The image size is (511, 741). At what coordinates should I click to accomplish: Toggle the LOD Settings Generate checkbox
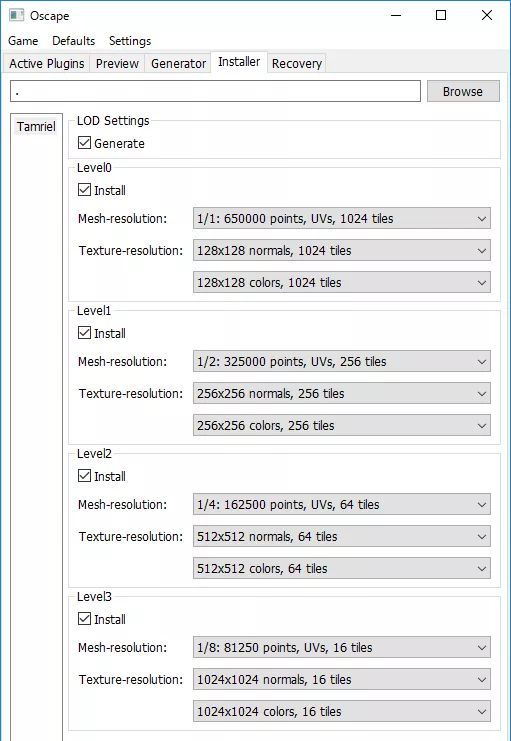84,143
